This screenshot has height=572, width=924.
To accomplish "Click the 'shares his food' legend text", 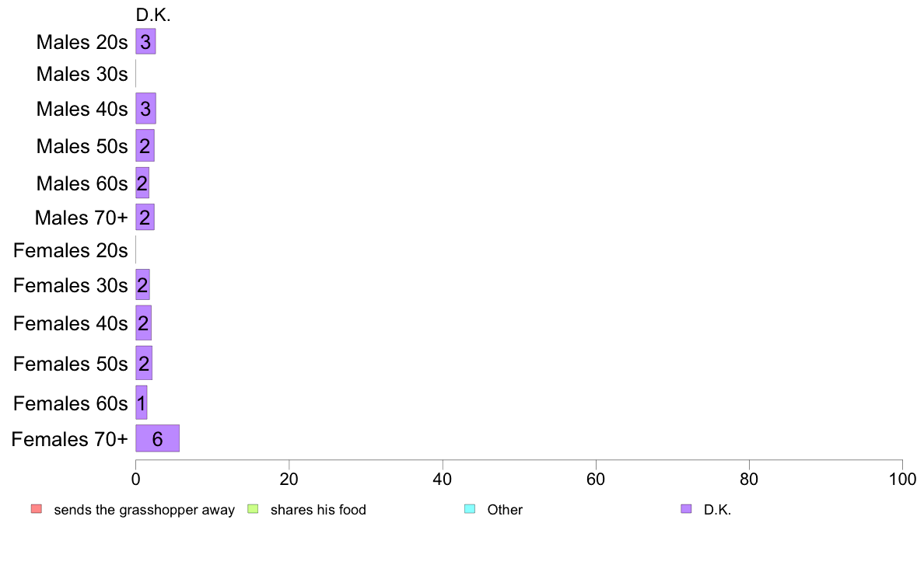I will [x=318, y=510].
